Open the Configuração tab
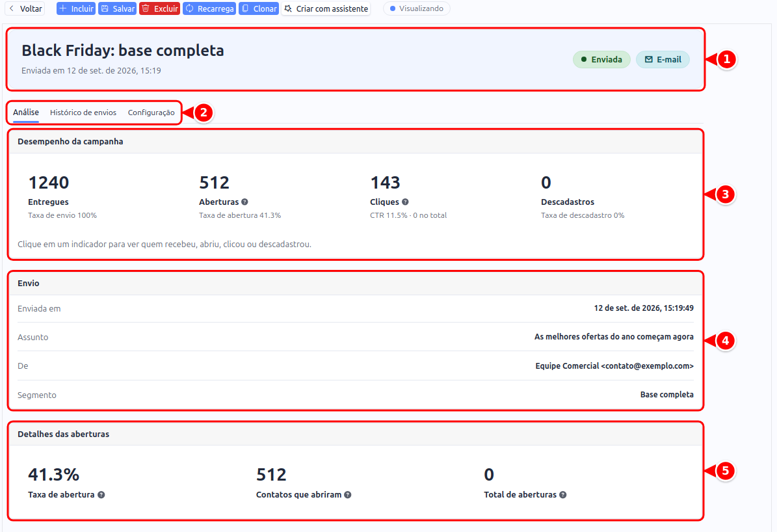Viewport: 777px width, 532px height. (151, 113)
